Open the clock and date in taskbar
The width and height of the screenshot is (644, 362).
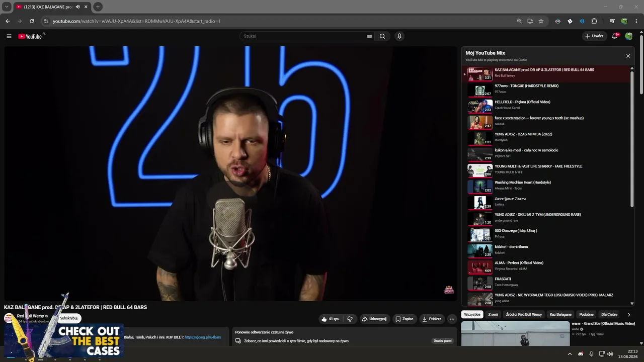[629, 354]
